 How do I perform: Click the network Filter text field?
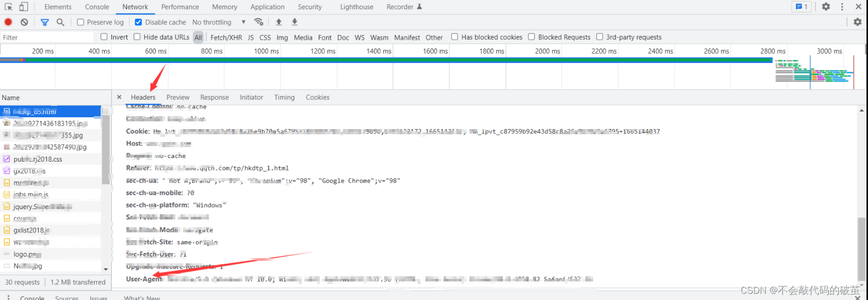click(x=47, y=37)
